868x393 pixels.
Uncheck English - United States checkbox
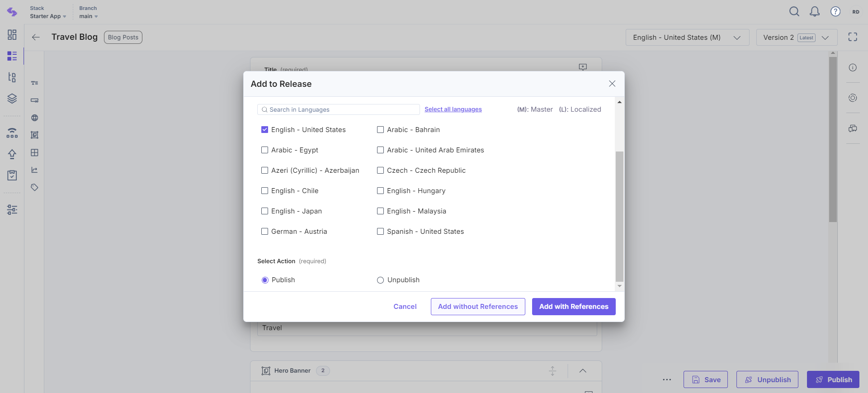pyautogui.click(x=265, y=130)
